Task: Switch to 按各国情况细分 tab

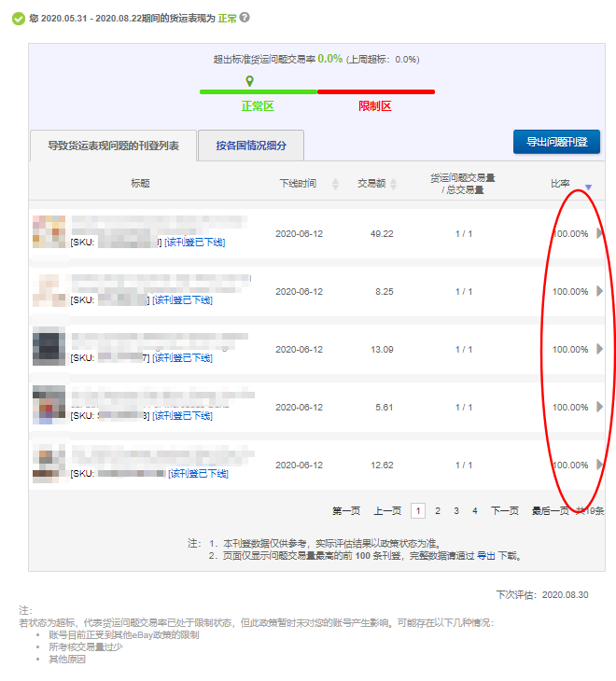Action: pos(251,146)
